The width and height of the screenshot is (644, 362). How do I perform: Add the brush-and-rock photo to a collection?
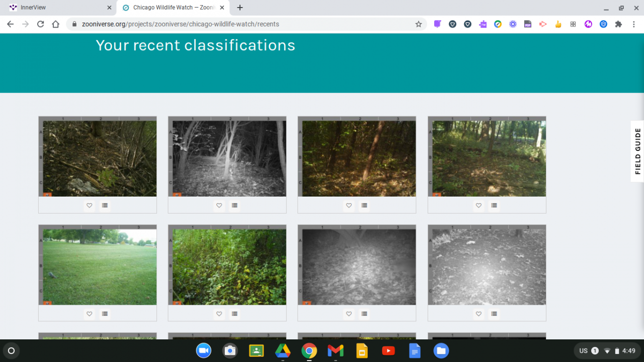click(x=105, y=205)
